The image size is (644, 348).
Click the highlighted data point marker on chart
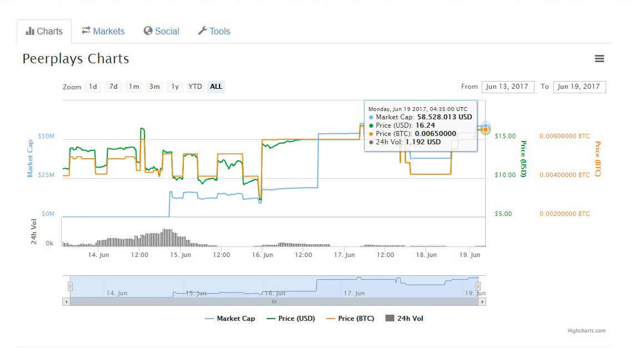click(x=486, y=129)
